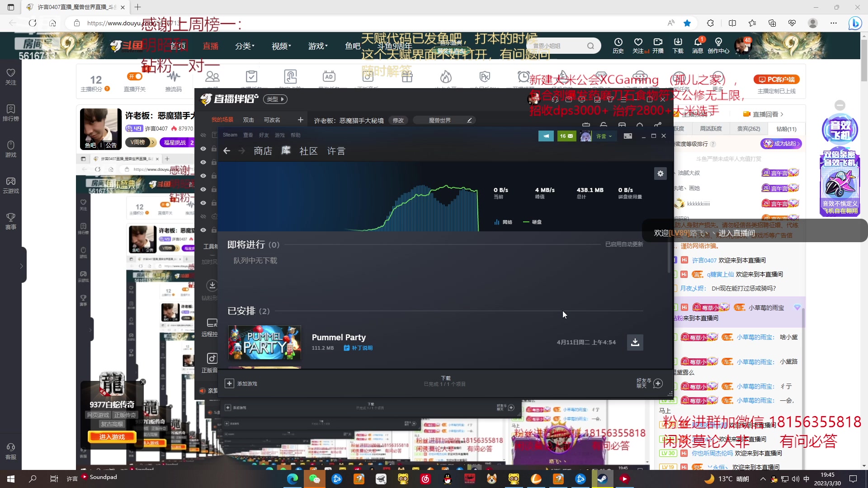Toggle visibility of the gamepad source row
The image size is (868, 488).
tap(203, 216)
